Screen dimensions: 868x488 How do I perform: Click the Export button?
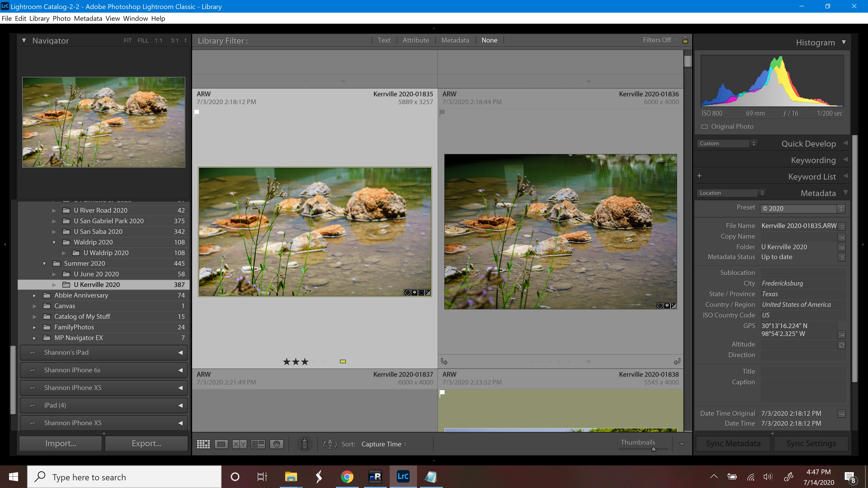[146, 443]
